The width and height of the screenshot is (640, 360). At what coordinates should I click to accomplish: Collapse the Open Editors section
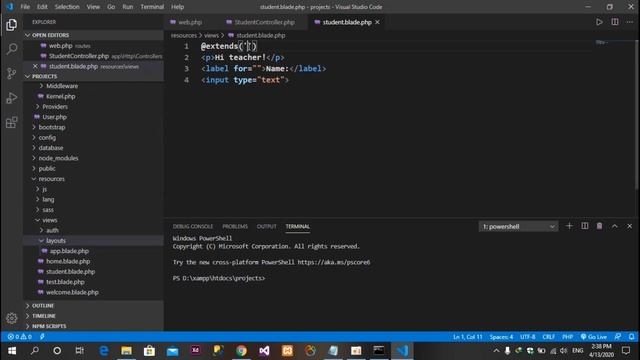coord(94,35)
